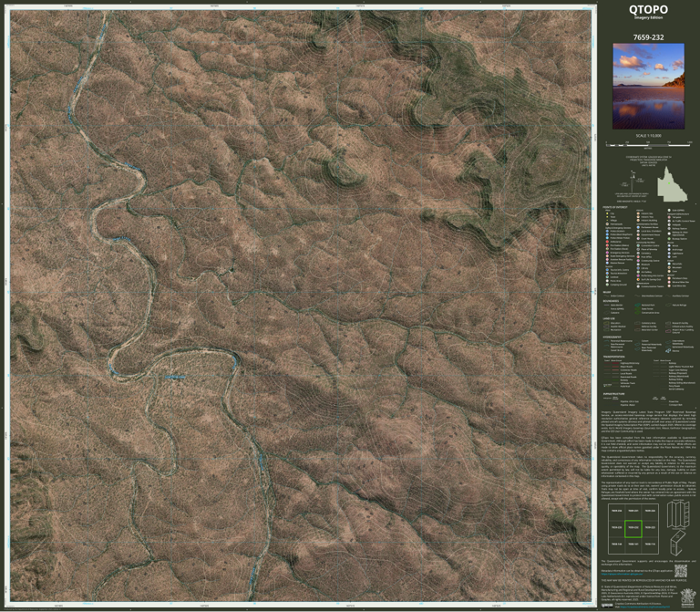Click the Imagery Edition subtitle

648,18
